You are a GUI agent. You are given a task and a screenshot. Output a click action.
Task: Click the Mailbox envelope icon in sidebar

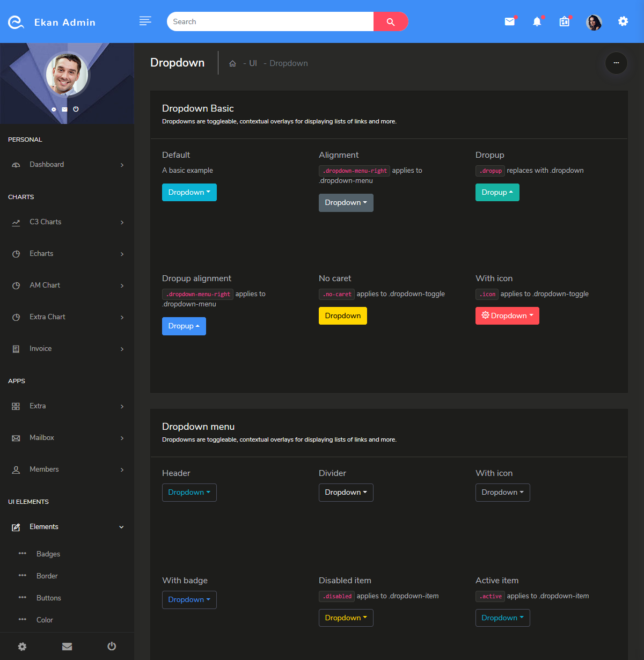16,437
